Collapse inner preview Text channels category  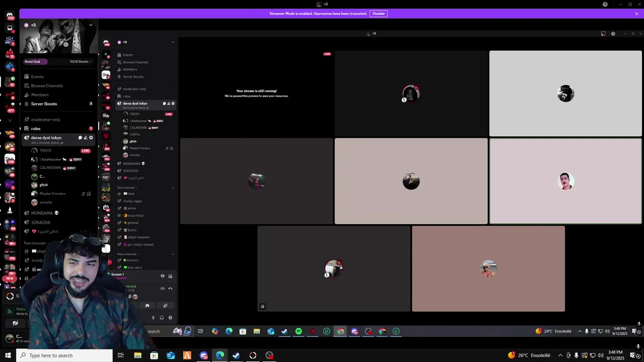click(127, 188)
